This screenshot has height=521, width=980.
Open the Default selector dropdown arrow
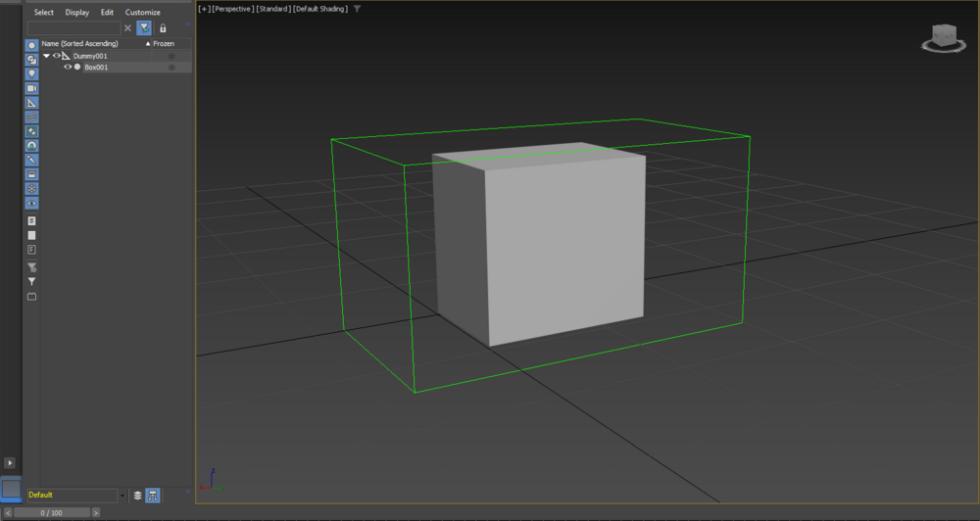pyautogui.click(x=122, y=496)
